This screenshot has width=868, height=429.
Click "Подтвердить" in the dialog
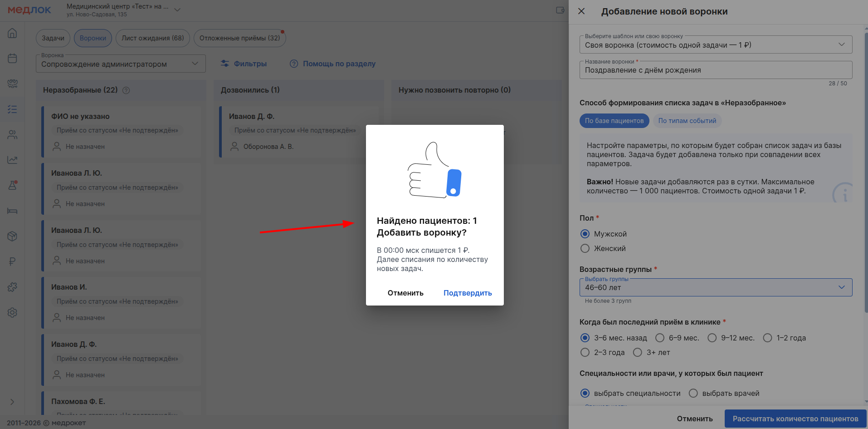(467, 293)
